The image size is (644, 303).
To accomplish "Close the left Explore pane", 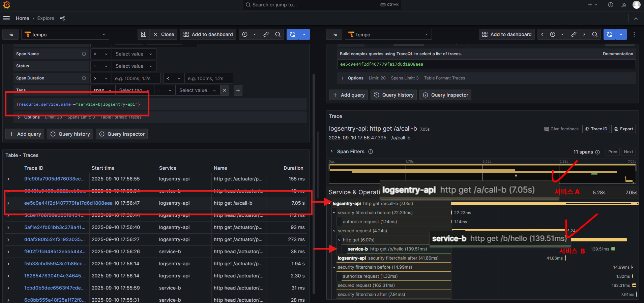I will pos(164,34).
